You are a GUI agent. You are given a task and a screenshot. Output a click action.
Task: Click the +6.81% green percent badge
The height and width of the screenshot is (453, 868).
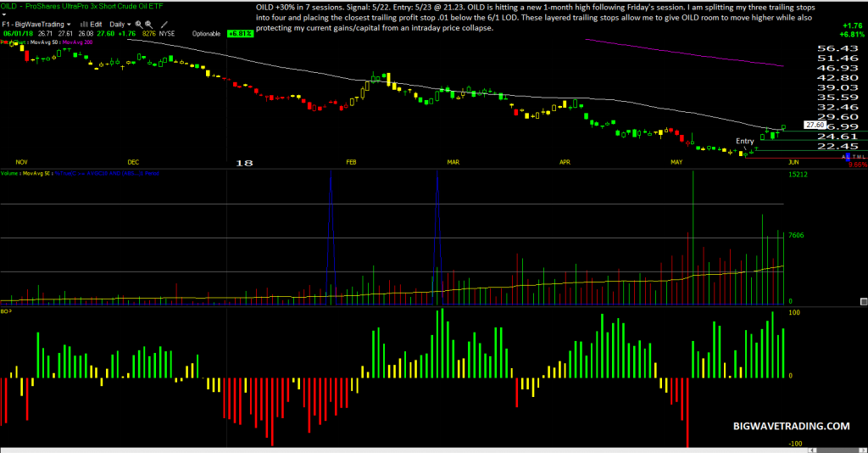pyautogui.click(x=240, y=33)
